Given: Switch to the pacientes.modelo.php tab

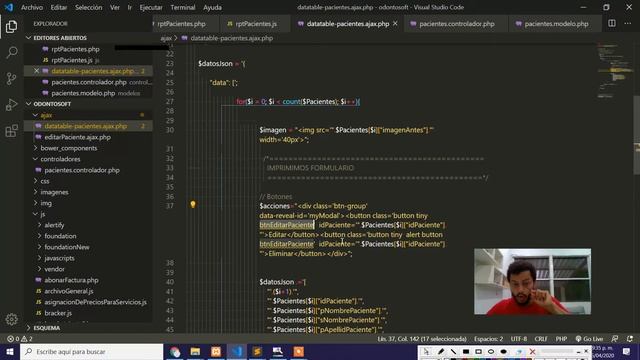Looking at the screenshot, I should (x=556, y=24).
